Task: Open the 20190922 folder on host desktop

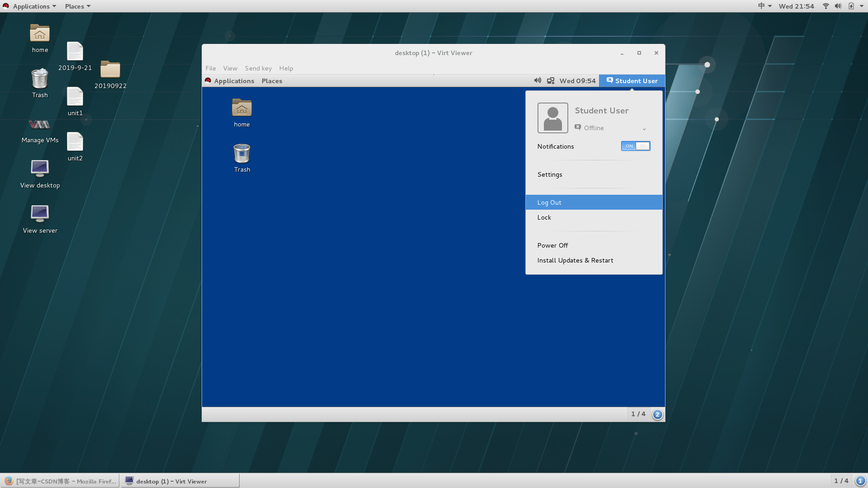Action: tap(110, 70)
